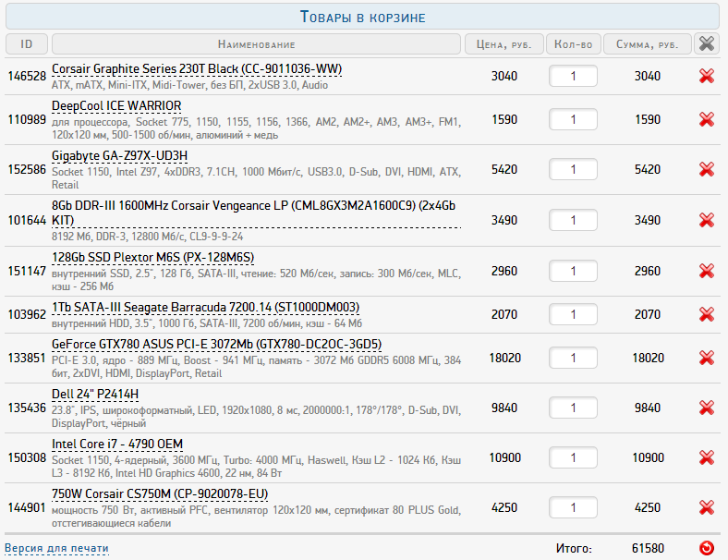
Task: Click product ID 144901
Action: coord(27,508)
